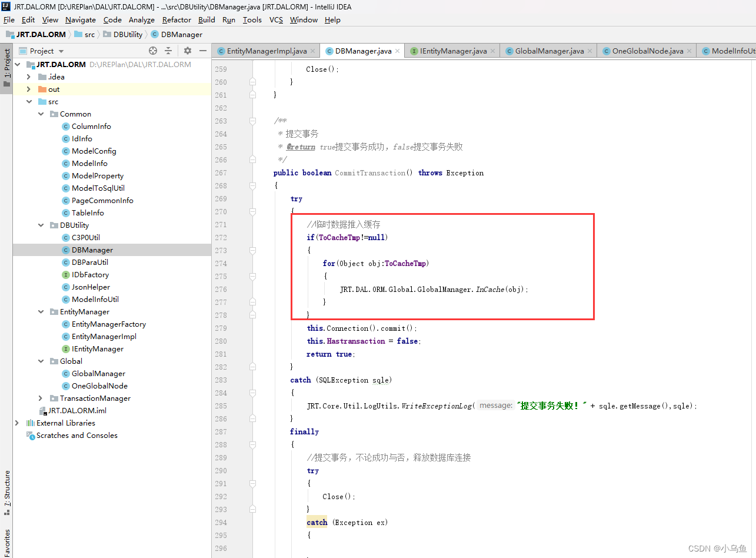Select IdInfo class in tree
The image size is (756, 558).
coord(82,138)
